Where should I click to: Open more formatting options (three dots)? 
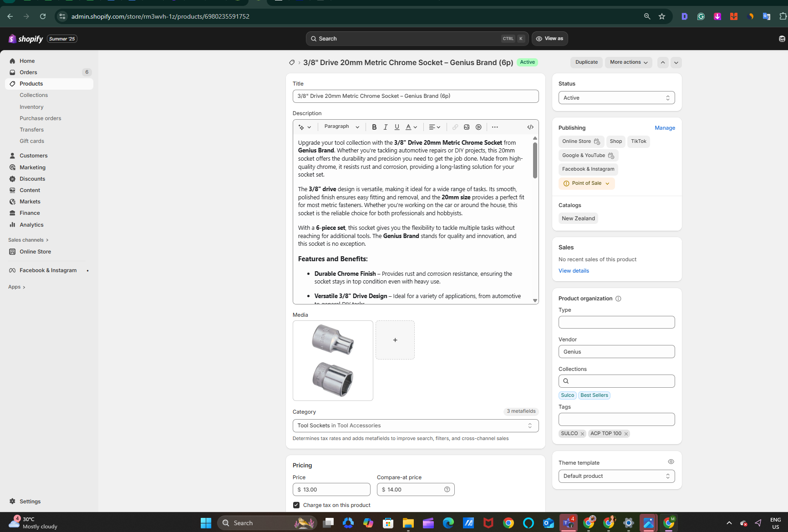(495, 127)
